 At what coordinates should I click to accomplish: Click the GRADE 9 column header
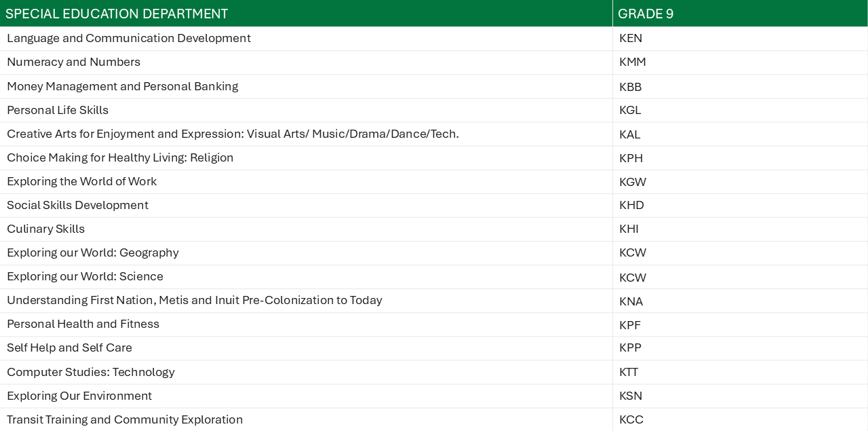pyautogui.click(x=740, y=14)
